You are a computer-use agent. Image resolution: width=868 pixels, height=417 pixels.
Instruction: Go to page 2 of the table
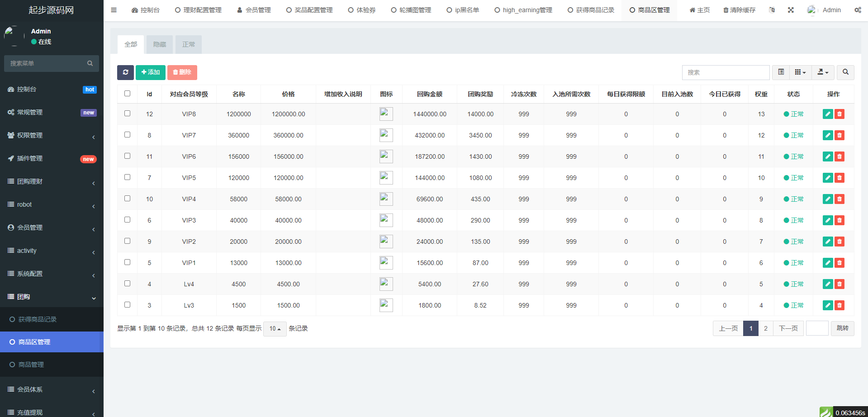pyautogui.click(x=765, y=328)
